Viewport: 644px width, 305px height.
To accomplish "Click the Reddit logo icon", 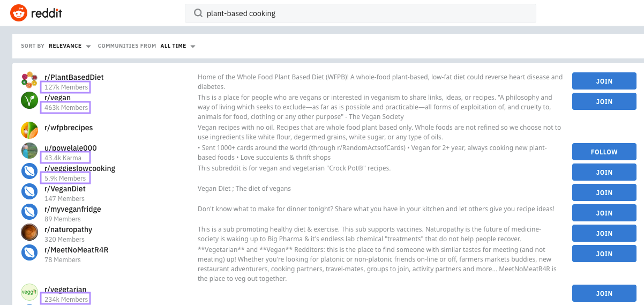I will tap(19, 13).
